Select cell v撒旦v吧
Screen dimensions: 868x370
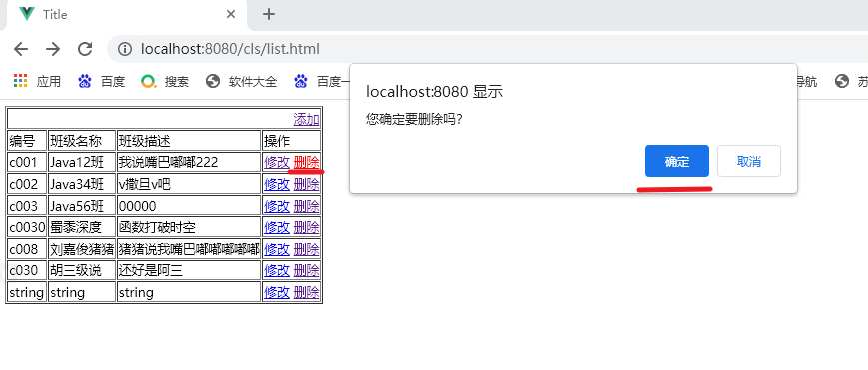pos(188,184)
